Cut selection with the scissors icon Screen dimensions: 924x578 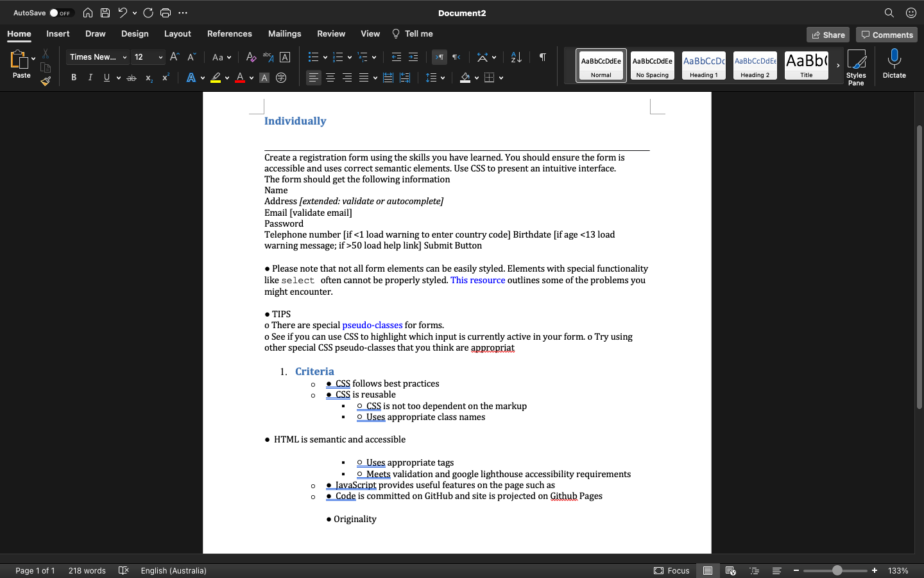[46, 54]
